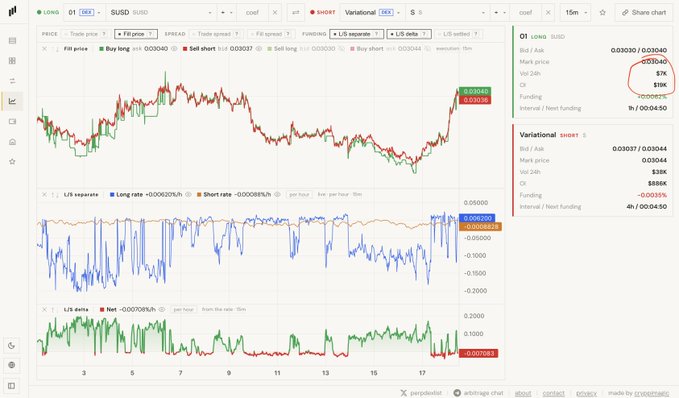
Task: Enable the Fill spread panel
Action: click(x=271, y=34)
